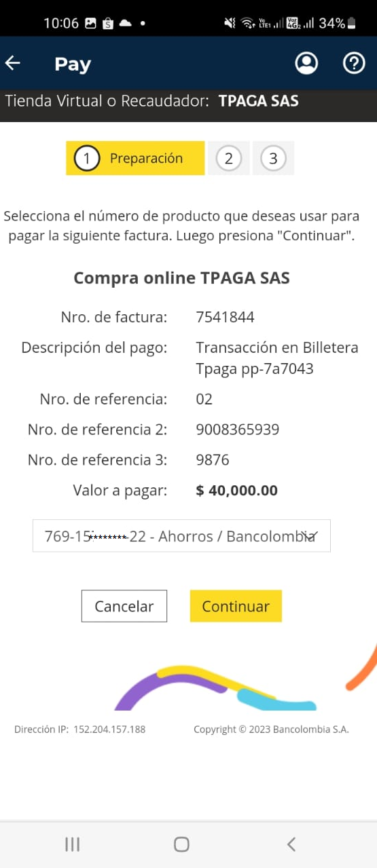Select the Preparación step 1 tab

[x=135, y=158]
